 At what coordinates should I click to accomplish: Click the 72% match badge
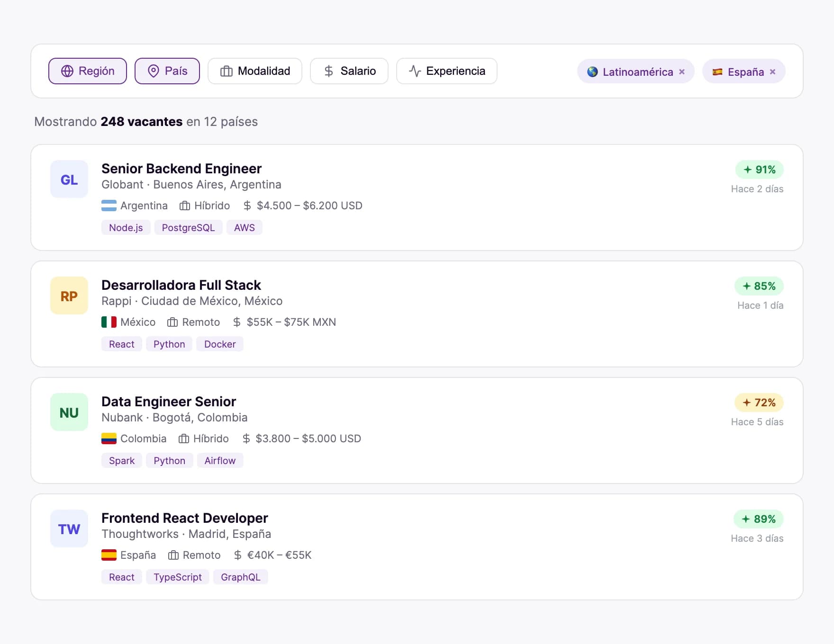click(759, 402)
